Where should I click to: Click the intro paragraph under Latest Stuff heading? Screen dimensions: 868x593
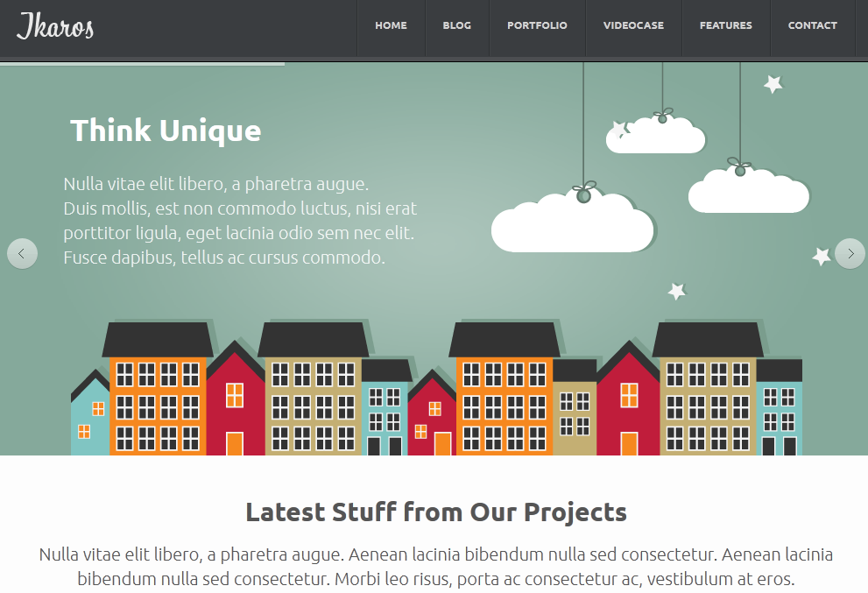[436, 567]
